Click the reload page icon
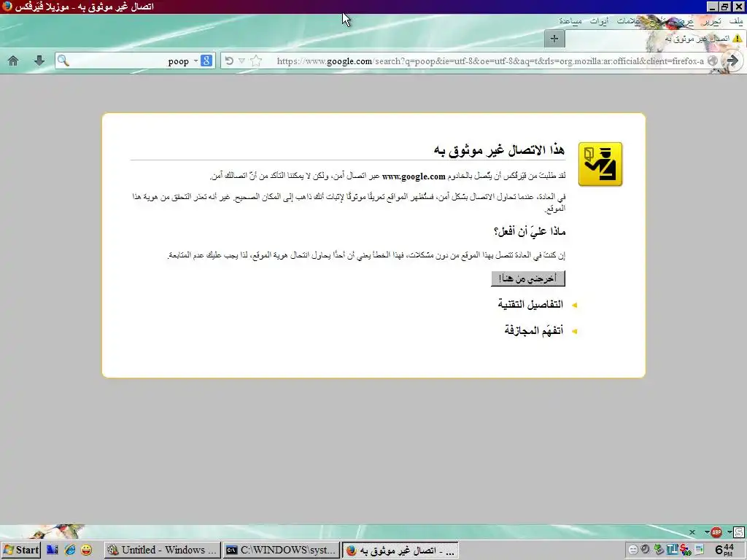 click(x=229, y=61)
